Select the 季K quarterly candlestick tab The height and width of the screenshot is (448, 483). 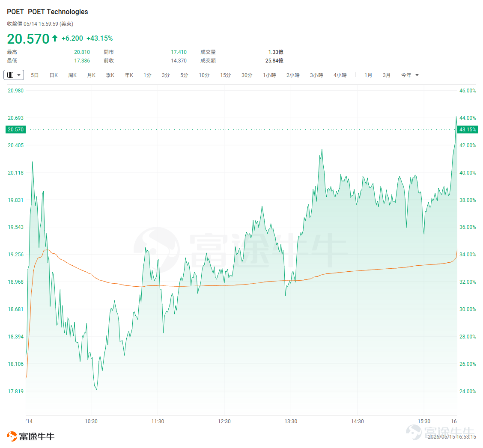[x=110, y=75]
